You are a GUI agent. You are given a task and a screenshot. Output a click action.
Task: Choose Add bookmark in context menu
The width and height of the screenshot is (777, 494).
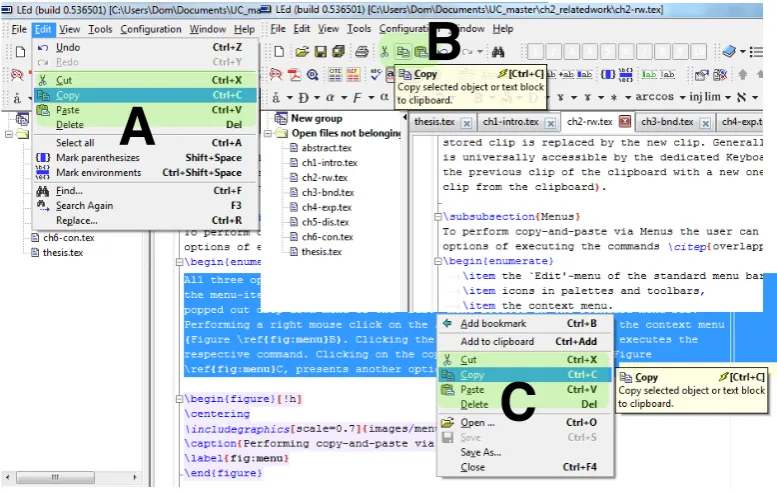click(x=525, y=324)
